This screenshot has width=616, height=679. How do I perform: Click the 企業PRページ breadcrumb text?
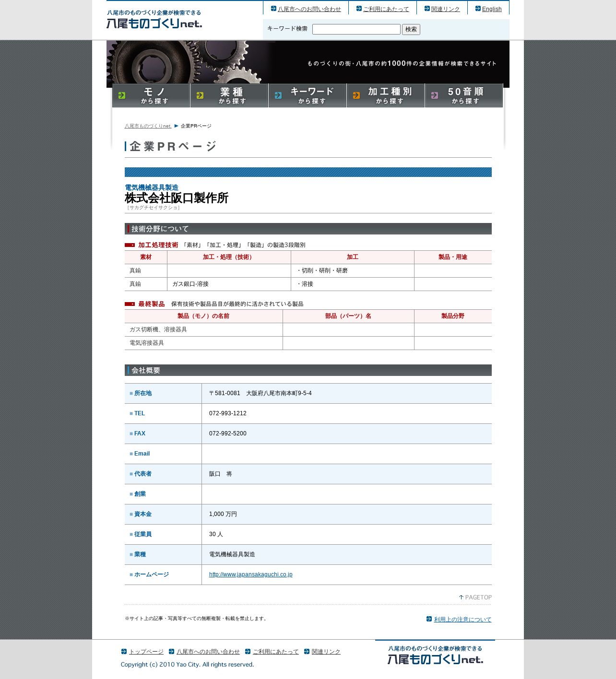[x=196, y=126]
